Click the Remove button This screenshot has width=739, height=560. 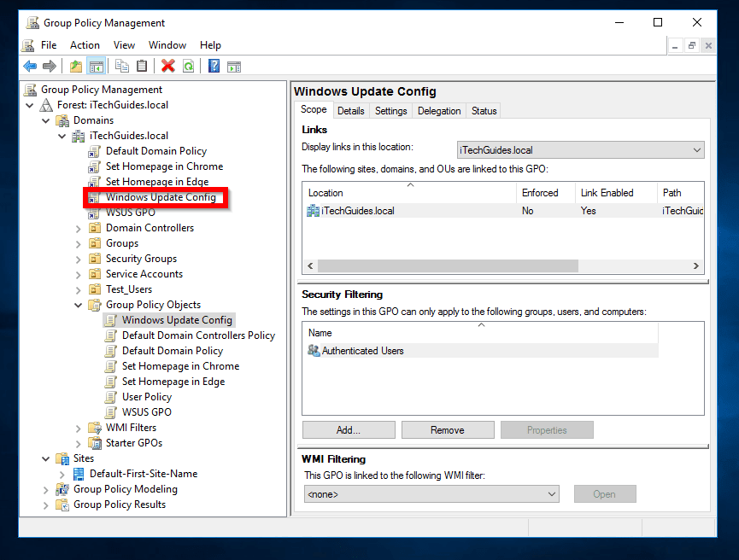click(448, 430)
